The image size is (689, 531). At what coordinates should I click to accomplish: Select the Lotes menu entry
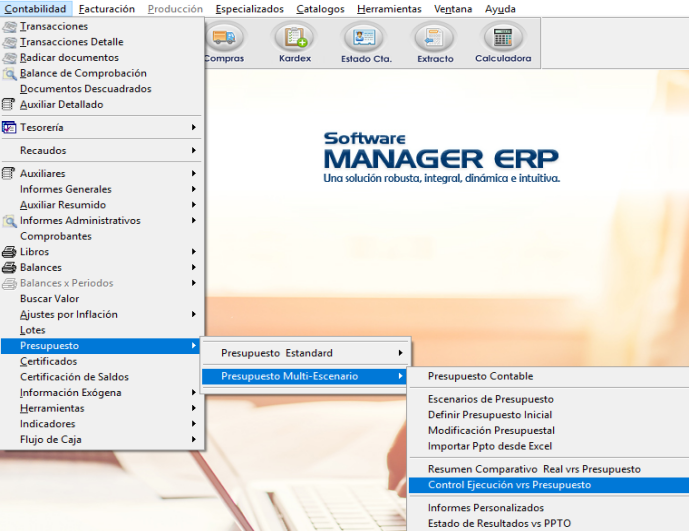(x=101, y=330)
